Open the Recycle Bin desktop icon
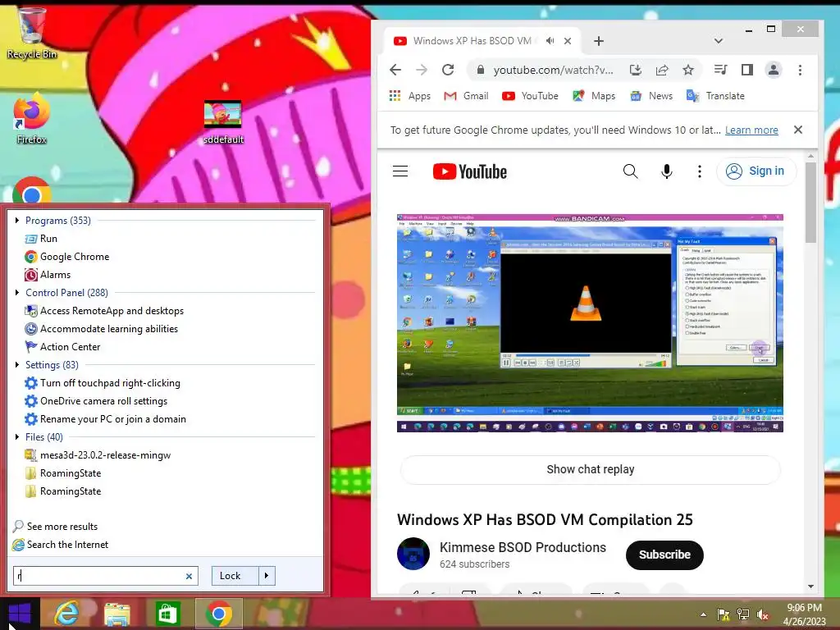Screen dimensions: 840x630 [x=32, y=32]
